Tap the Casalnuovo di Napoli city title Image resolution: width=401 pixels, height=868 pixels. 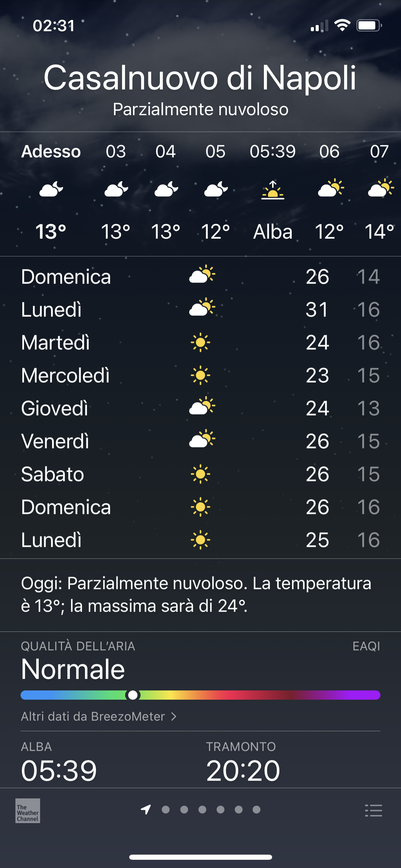(200, 78)
